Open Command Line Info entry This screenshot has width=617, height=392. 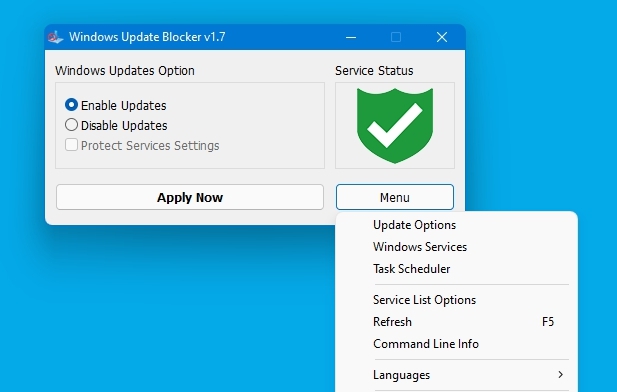click(456, 344)
